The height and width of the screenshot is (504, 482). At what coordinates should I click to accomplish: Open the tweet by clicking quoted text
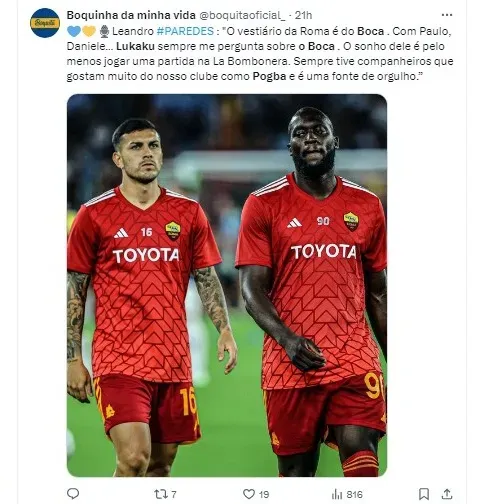[260, 54]
